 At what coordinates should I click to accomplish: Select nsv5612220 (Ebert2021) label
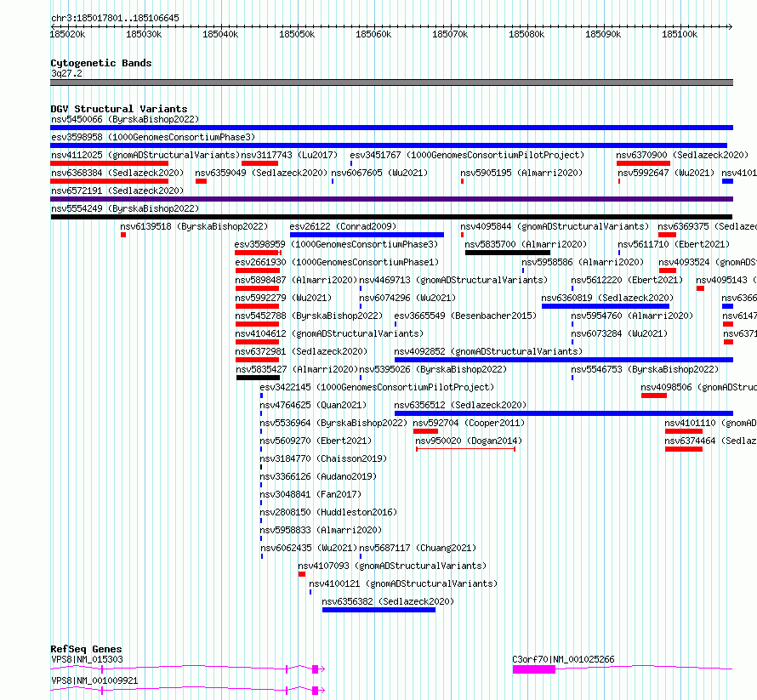[x=627, y=280]
